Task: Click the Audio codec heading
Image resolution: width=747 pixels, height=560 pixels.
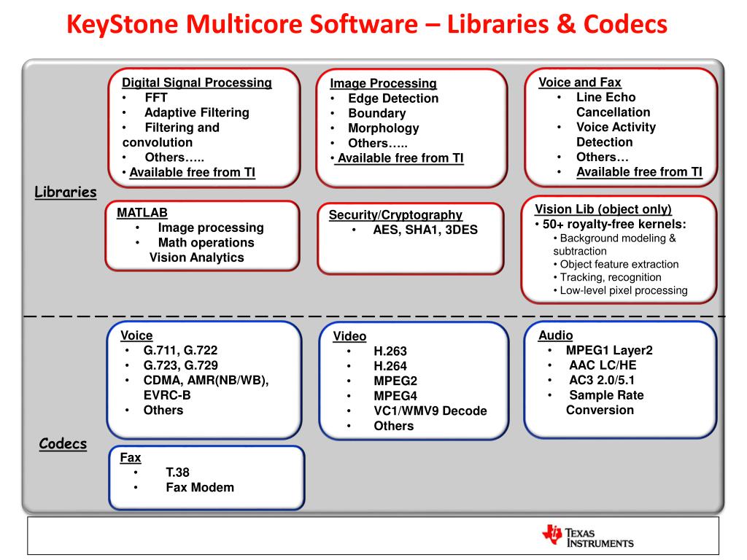Action: 555,335
